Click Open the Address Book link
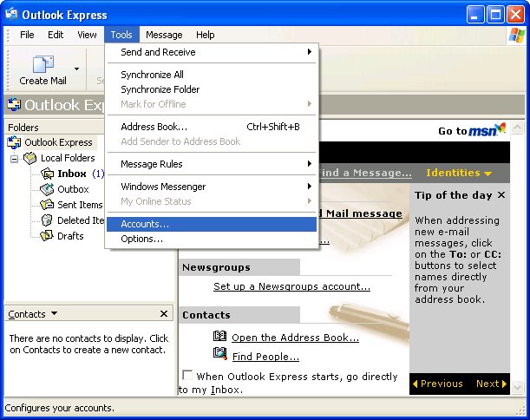This screenshot has width=530, height=420. click(295, 338)
